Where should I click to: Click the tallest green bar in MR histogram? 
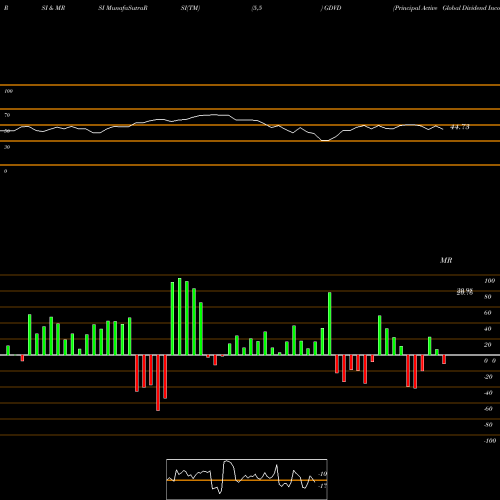coord(179,316)
